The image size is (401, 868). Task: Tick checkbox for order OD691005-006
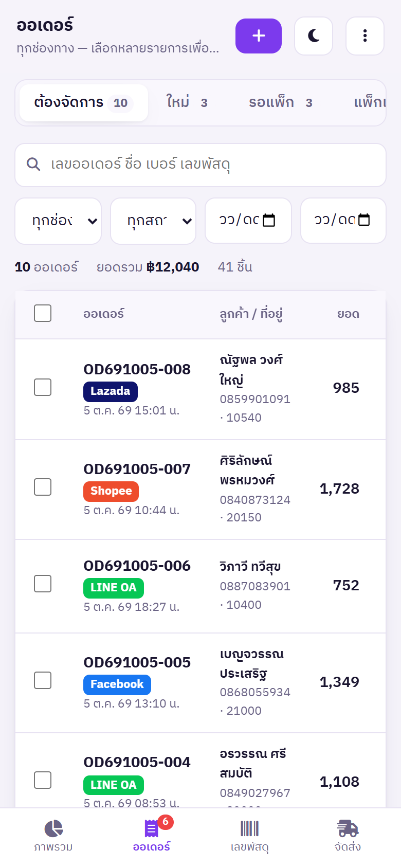pos(43,584)
